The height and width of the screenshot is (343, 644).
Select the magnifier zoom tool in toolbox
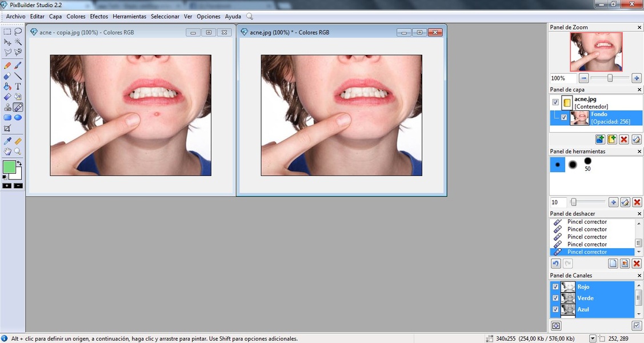pyautogui.click(x=18, y=151)
